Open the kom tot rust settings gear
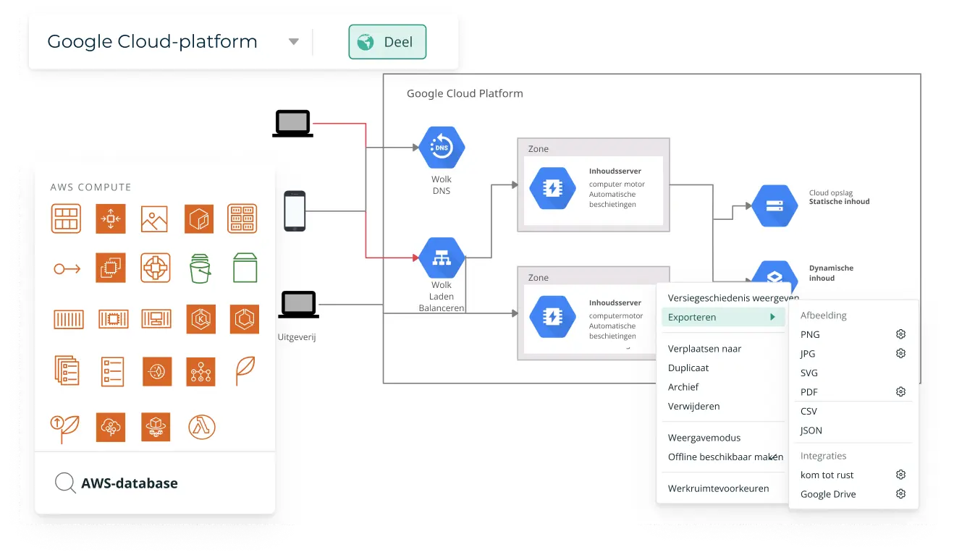The height and width of the screenshot is (560, 954). [x=901, y=475]
